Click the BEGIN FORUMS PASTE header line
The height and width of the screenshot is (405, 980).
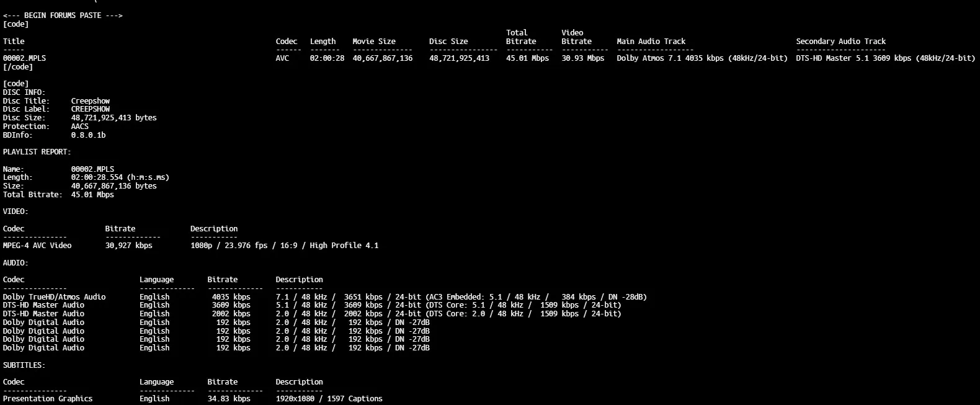(x=63, y=16)
